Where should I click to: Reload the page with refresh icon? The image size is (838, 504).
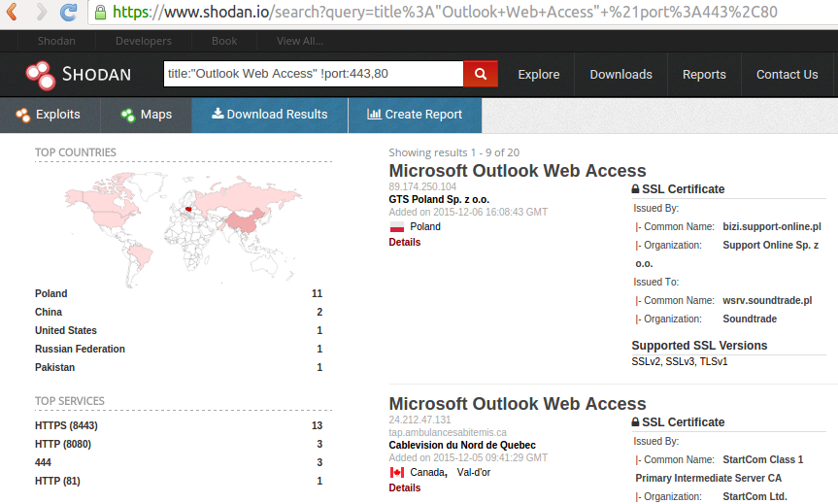click(x=68, y=12)
